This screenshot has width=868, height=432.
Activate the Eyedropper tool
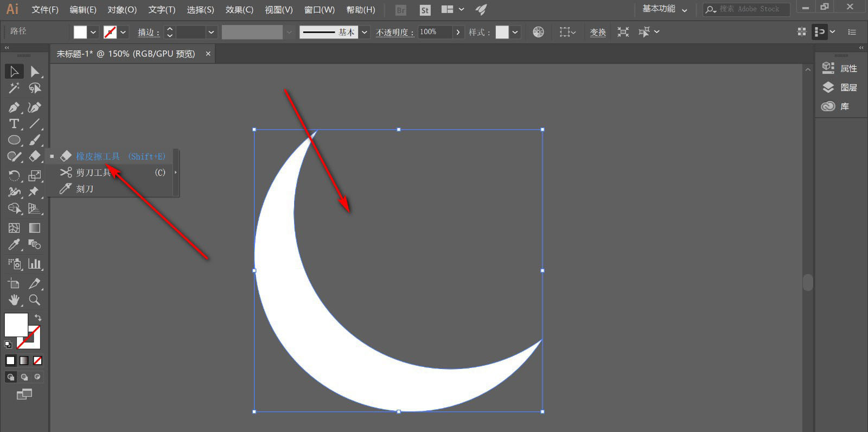click(x=14, y=245)
